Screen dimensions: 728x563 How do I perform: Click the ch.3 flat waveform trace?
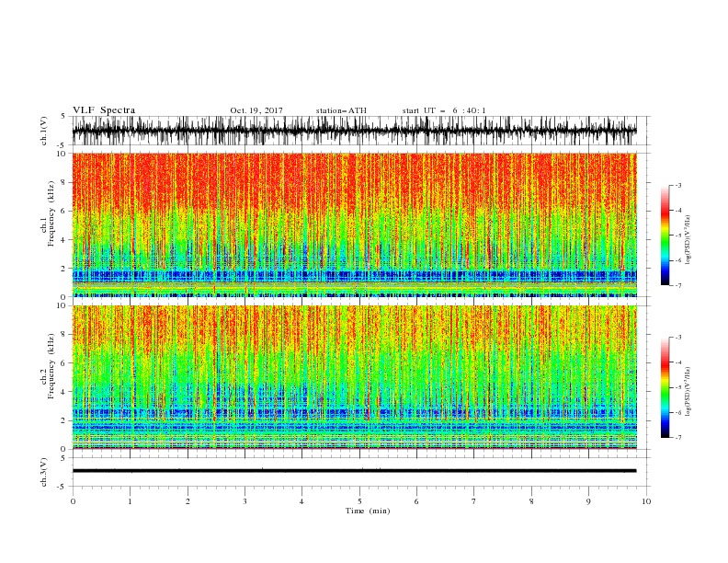coord(354,471)
